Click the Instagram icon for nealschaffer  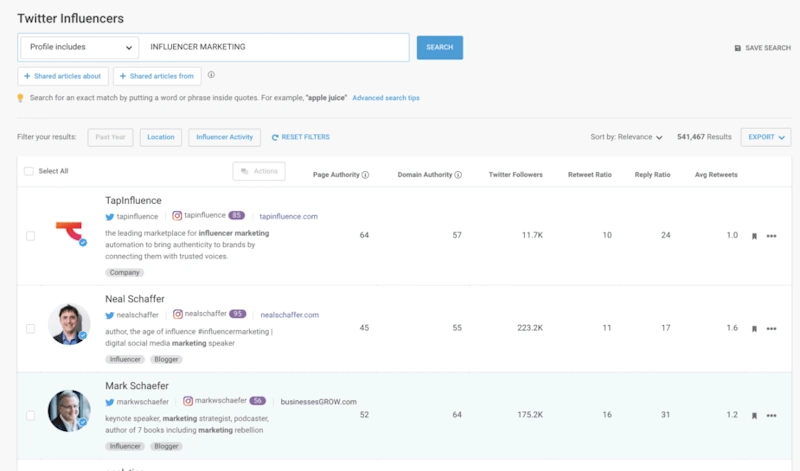(x=178, y=314)
